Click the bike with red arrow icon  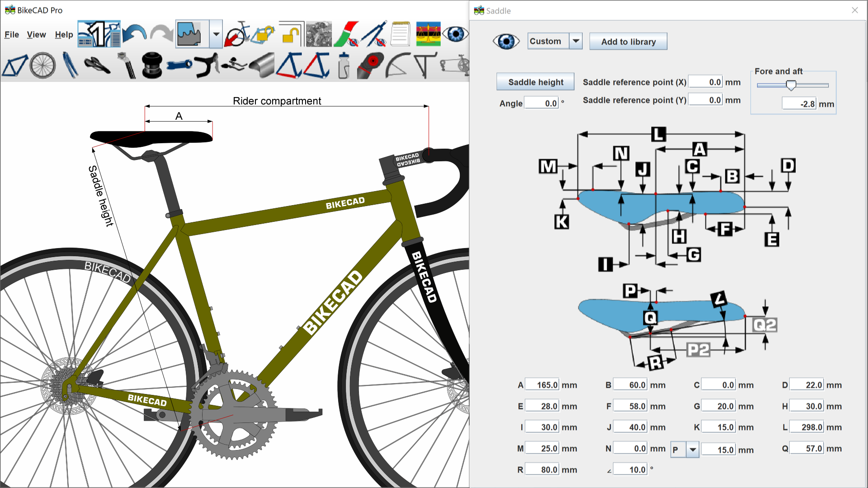pyautogui.click(x=237, y=34)
